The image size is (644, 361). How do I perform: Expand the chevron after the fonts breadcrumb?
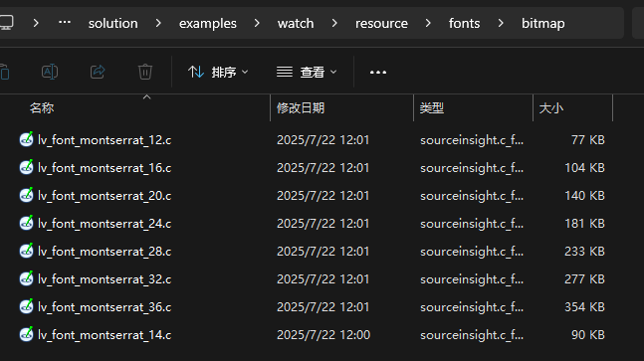pyautogui.click(x=501, y=23)
